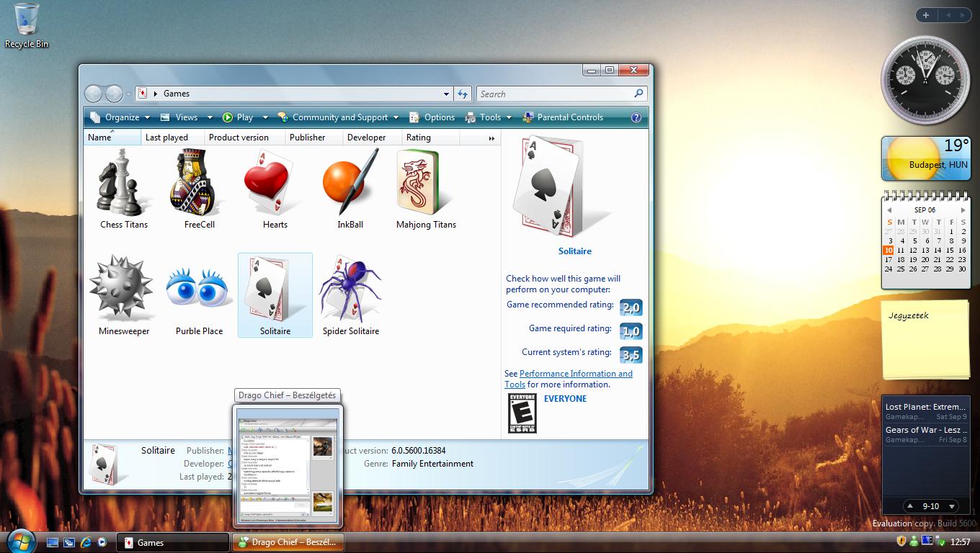Viewport: 980px width, 553px height.
Task: Click the Options toolbar item
Action: 432,117
